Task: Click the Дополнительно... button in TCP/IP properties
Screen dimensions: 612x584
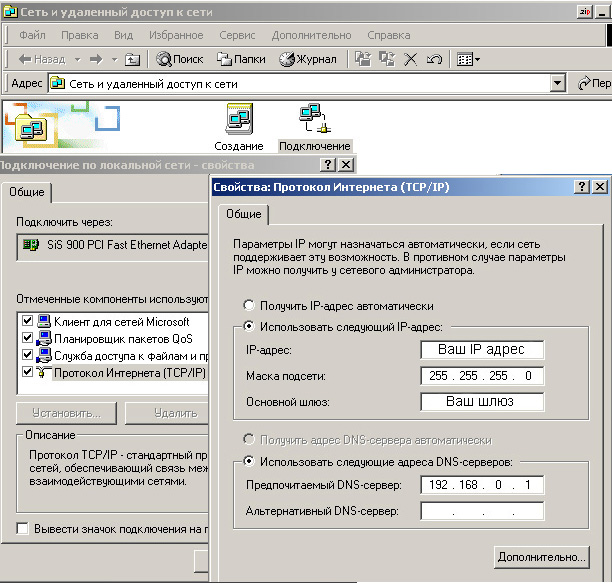Action: 540,557
